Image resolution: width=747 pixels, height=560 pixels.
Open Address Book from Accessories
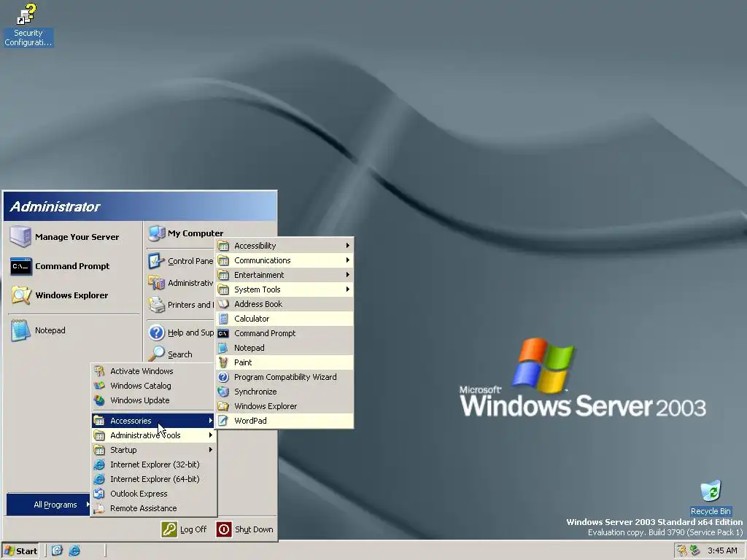coord(285,304)
